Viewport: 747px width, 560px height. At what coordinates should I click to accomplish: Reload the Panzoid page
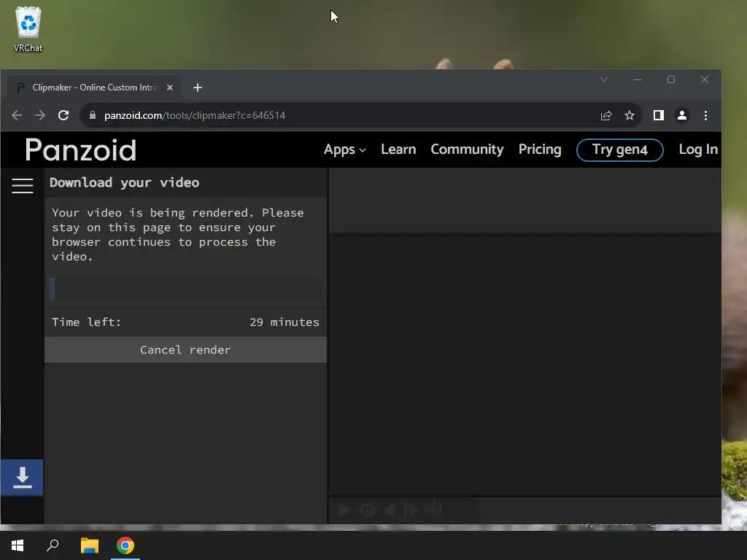click(63, 115)
